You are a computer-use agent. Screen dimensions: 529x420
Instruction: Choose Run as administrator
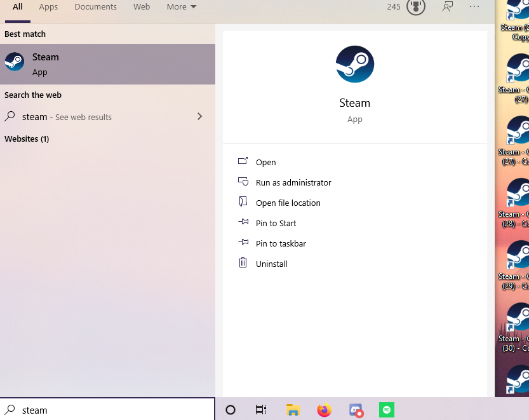click(x=293, y=182)
